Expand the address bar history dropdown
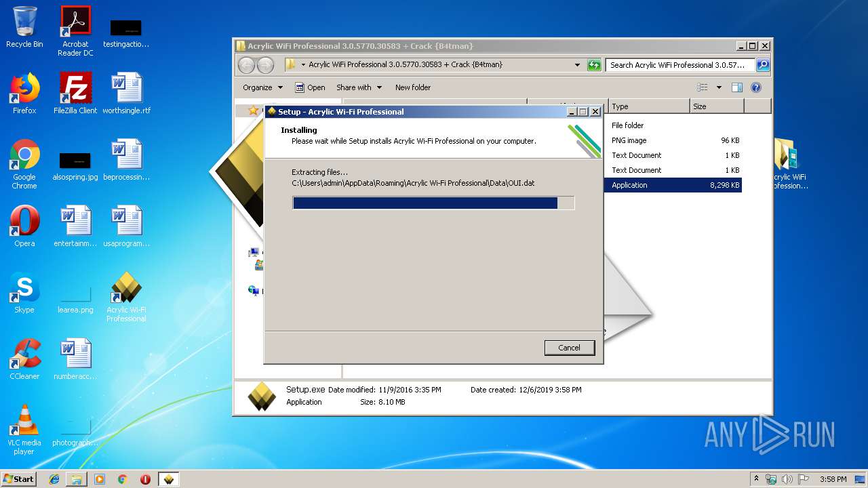Screen dimensions: 868x488 [x=577, y=65]
